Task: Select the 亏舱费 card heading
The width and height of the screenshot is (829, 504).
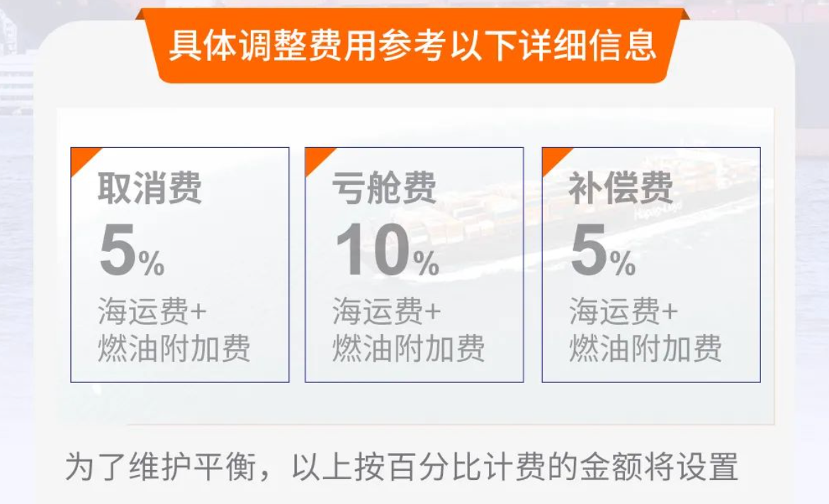Action: 384,188
